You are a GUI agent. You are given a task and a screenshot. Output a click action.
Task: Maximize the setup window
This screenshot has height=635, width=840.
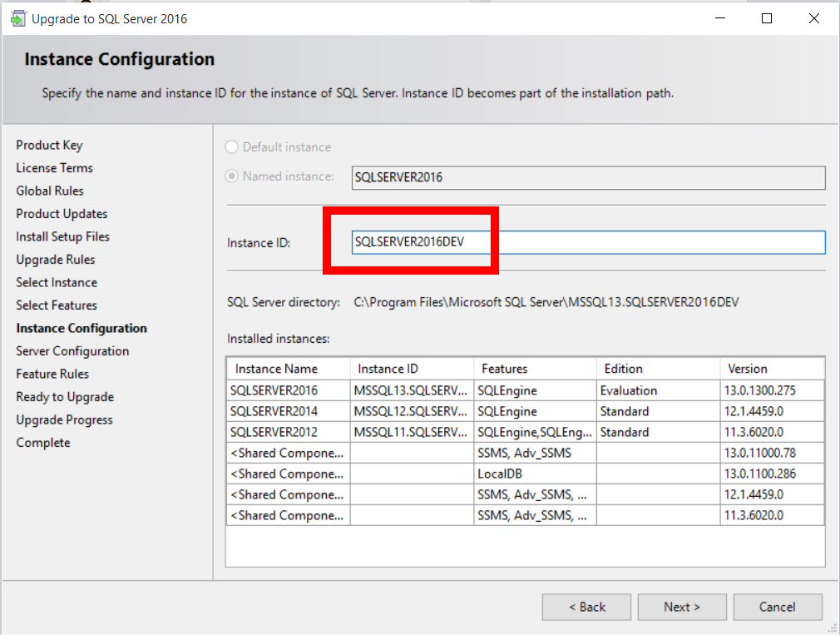[767, 18]
